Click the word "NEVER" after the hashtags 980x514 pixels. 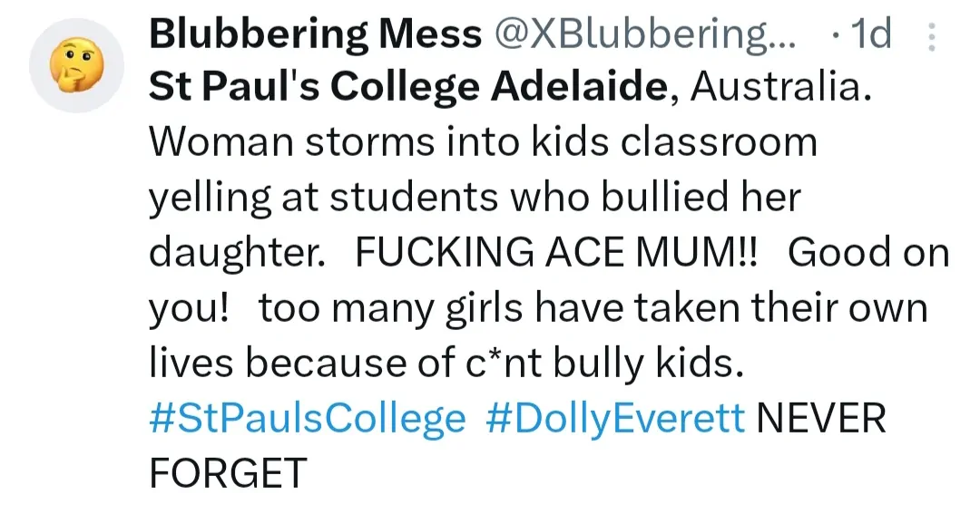pyautogui.click(x=820, y=419)
